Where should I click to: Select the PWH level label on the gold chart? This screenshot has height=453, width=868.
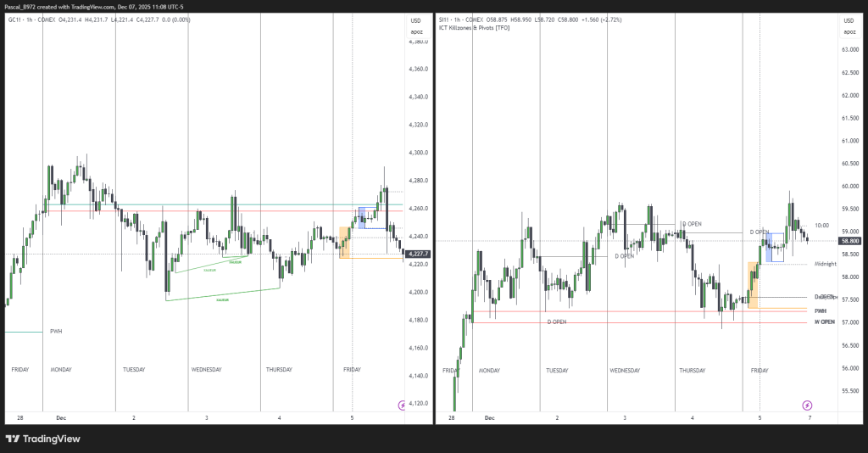click(56, 332)
